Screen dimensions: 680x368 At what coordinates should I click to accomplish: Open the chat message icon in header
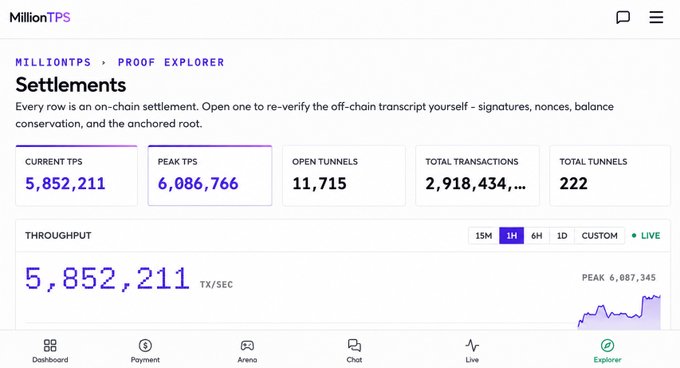pos(623,17)
